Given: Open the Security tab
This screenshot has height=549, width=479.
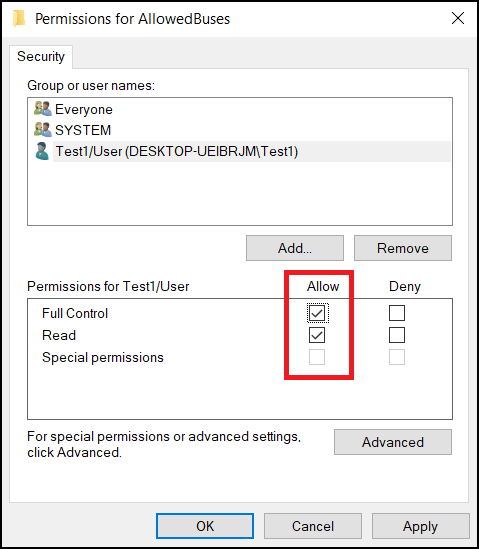Looking at the screenshot, I should pyautogui.click(x=41, y=56).
